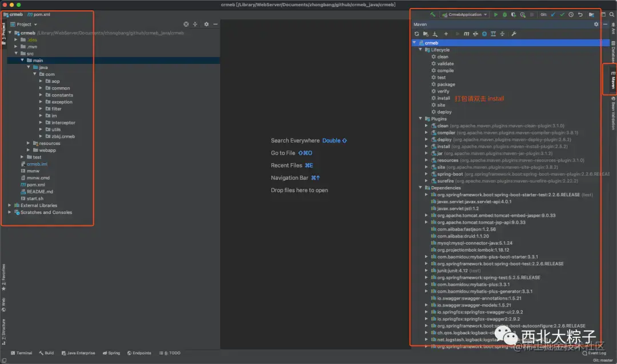Run CrmebApplication with coverage icon
The height and width of the screenshot is (364, 617).
coord(514,14)
